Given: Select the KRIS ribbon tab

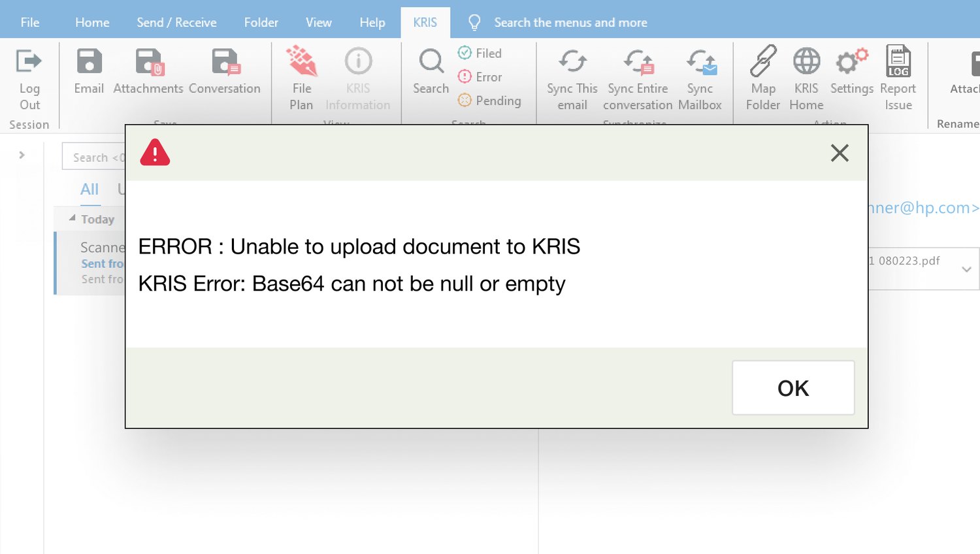Looking at the screenshot, I should (x=425, y=22).
